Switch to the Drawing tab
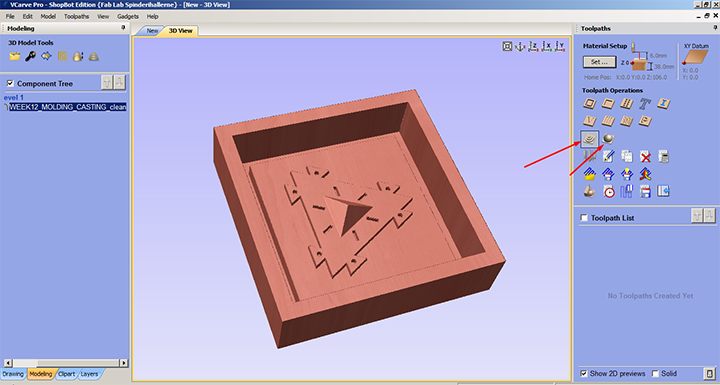This screenshot has height=385, width=720. click(x=13, y=374)
